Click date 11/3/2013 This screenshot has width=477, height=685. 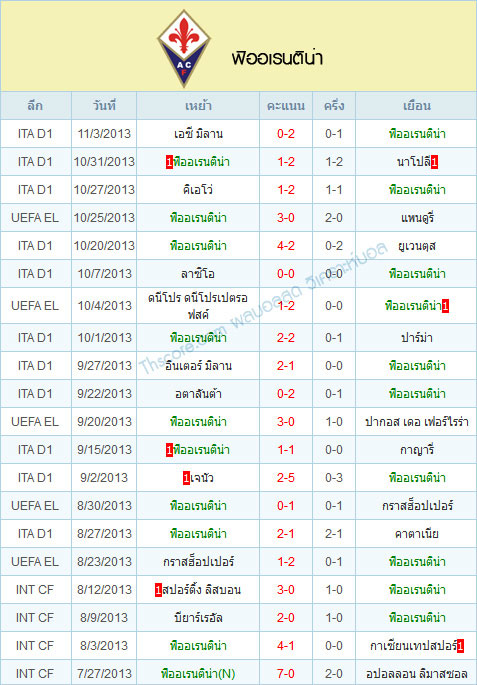point(104,134)
